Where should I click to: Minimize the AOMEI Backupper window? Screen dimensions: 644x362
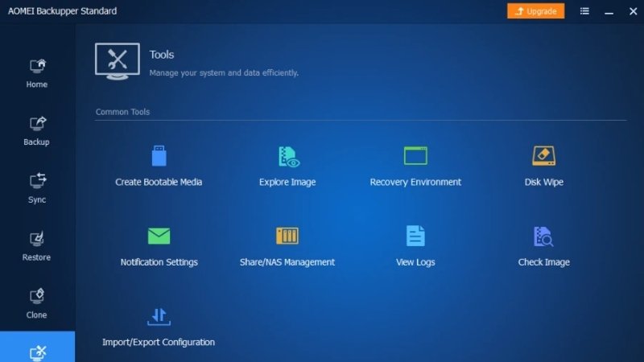click(x=609, y=11)
